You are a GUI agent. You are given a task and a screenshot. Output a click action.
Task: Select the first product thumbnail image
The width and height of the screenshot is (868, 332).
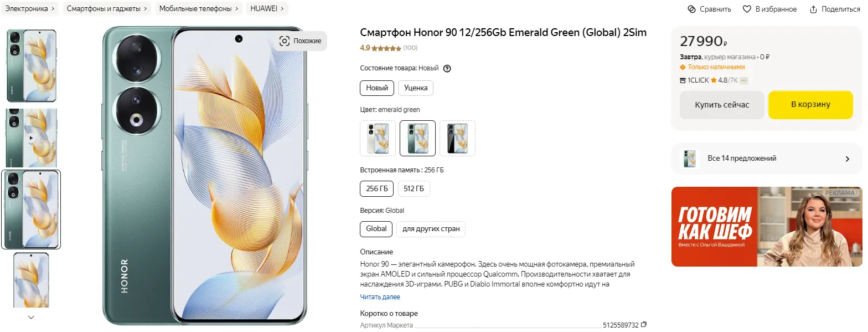[x=32, y=66]
